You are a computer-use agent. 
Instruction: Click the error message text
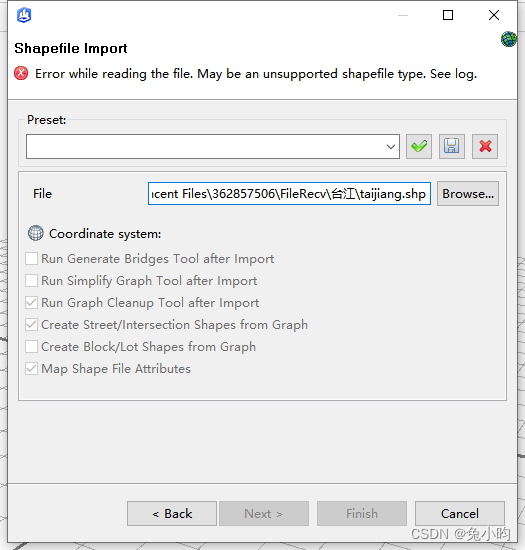pos(256,74)
